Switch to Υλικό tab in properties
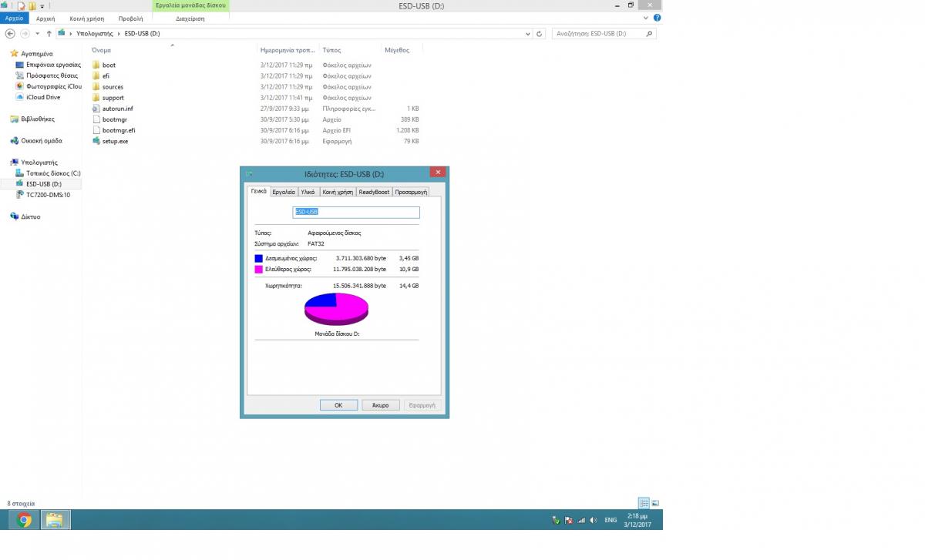This screenshot has width=925, height=560. pyautogui.click(x=308, y=192)
